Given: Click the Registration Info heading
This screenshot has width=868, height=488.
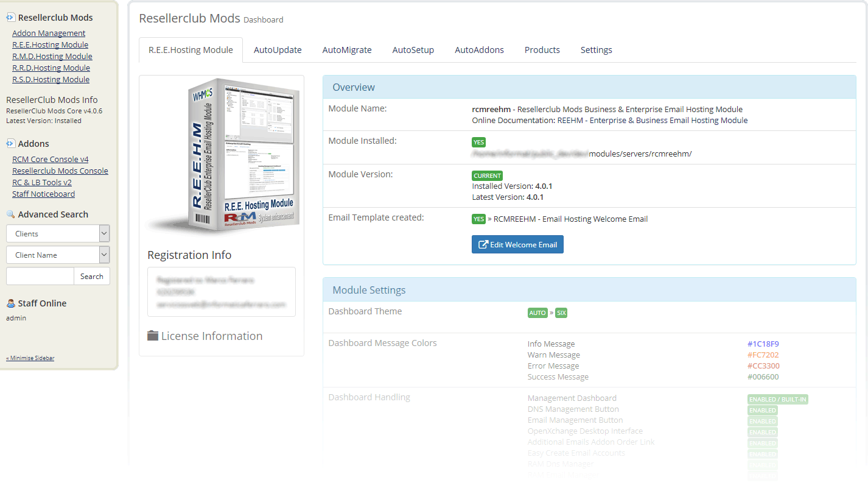Looking at the screenshot, I should tap(189, 255).
